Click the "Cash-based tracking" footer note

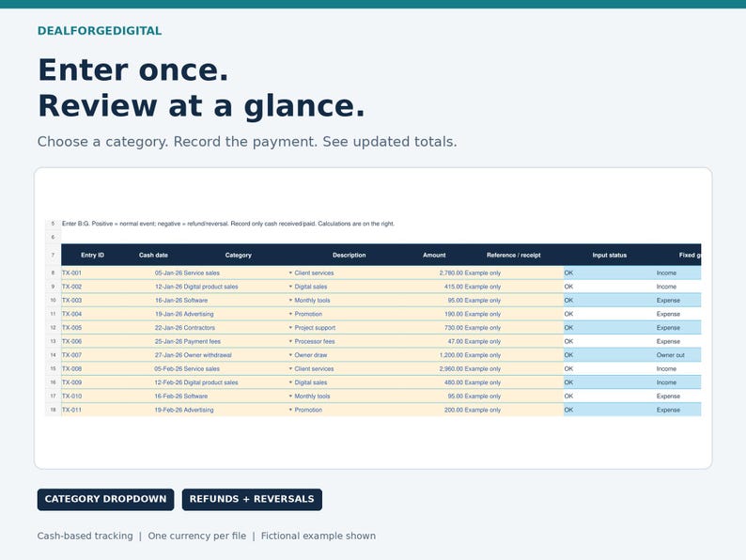pyautogui.click(x=85, y=536)
